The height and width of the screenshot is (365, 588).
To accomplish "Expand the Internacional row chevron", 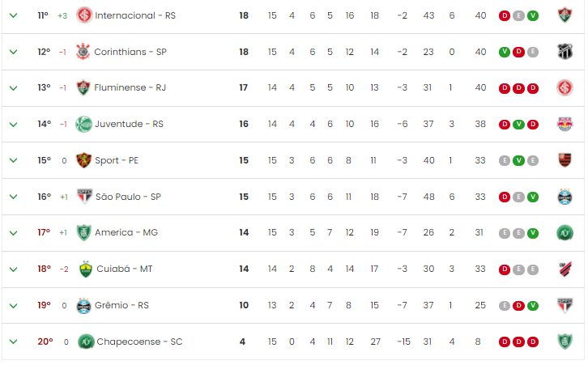I will coord(14,15).
